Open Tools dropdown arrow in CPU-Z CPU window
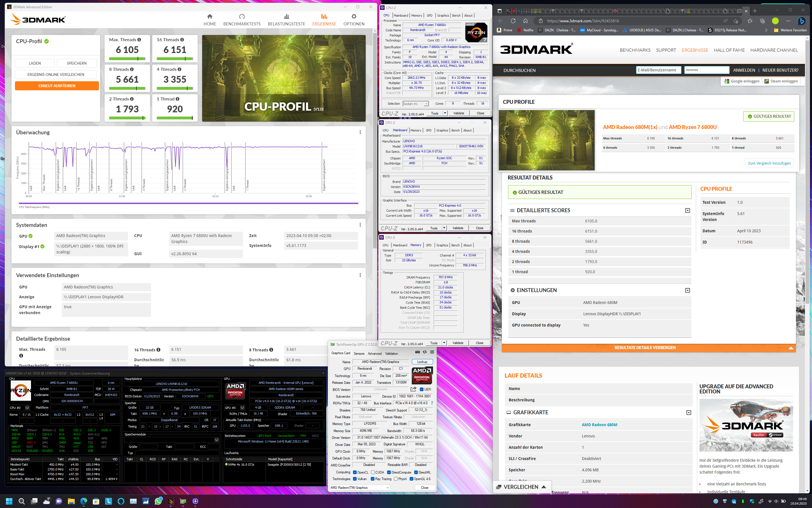The height and width of the screenshot is (508, 812). (445, 113)
